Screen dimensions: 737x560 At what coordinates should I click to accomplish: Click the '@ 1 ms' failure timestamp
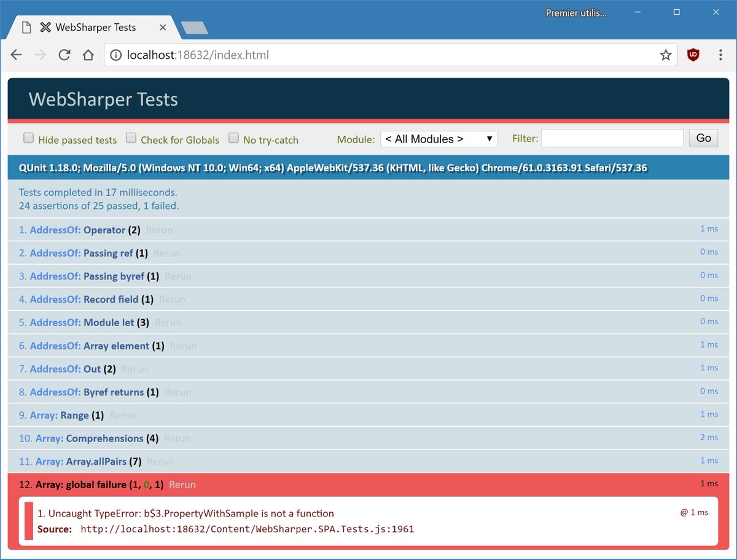point(694,512)
